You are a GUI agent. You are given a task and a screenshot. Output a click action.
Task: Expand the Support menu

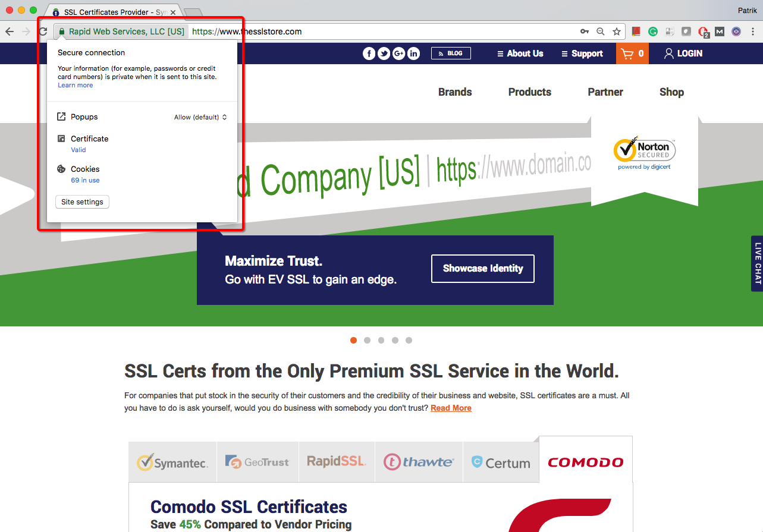pyautogui.click(x=582, y=53)
